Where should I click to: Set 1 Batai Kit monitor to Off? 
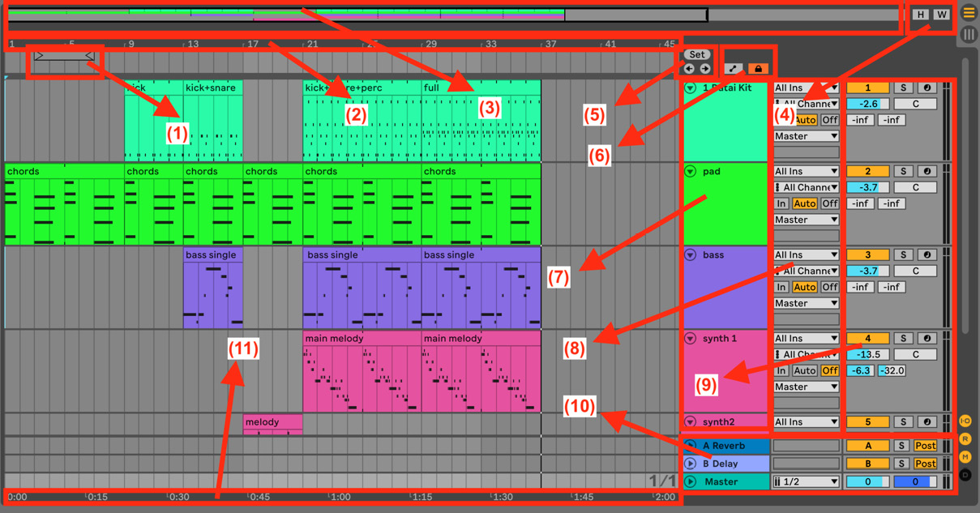click(829, 120)
